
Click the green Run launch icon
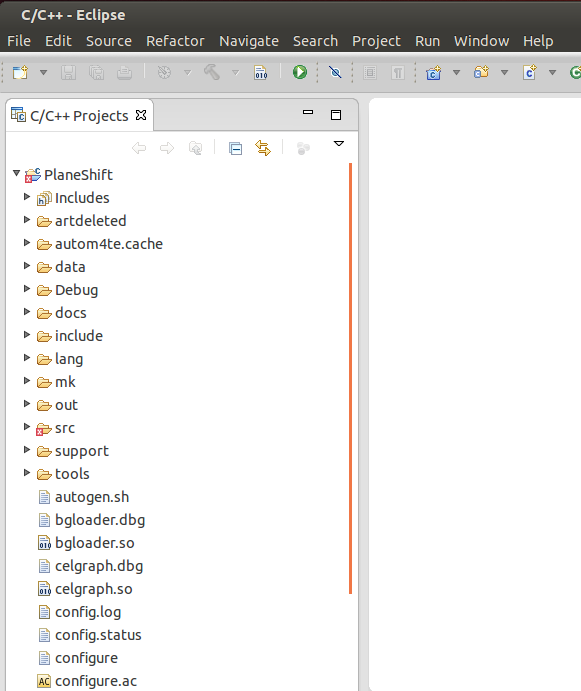[300, 72]
